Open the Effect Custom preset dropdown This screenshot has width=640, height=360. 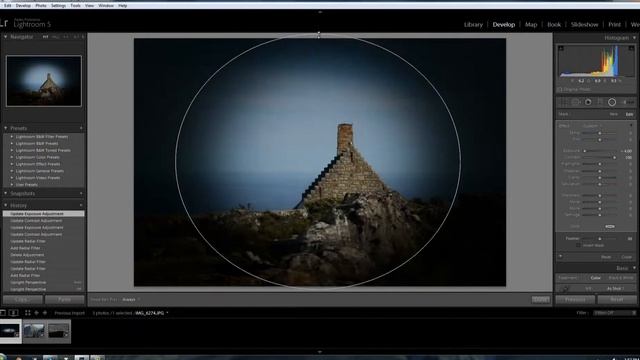pos(592,126)
